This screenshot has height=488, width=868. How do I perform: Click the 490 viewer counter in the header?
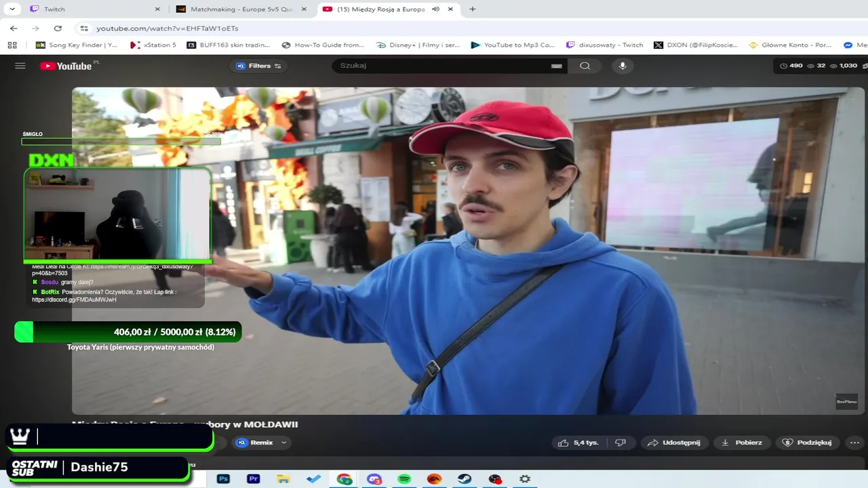click(x=791, y=66)
